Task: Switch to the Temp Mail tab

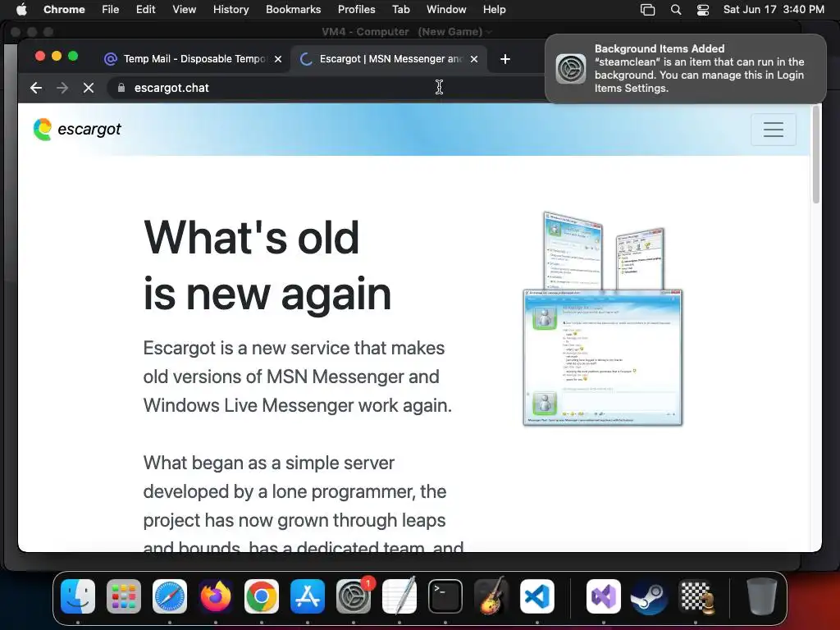Action: [193, 59]
